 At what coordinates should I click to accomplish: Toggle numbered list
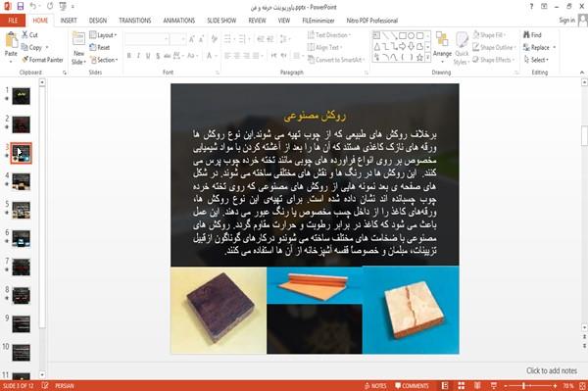[x=243, y=39]
